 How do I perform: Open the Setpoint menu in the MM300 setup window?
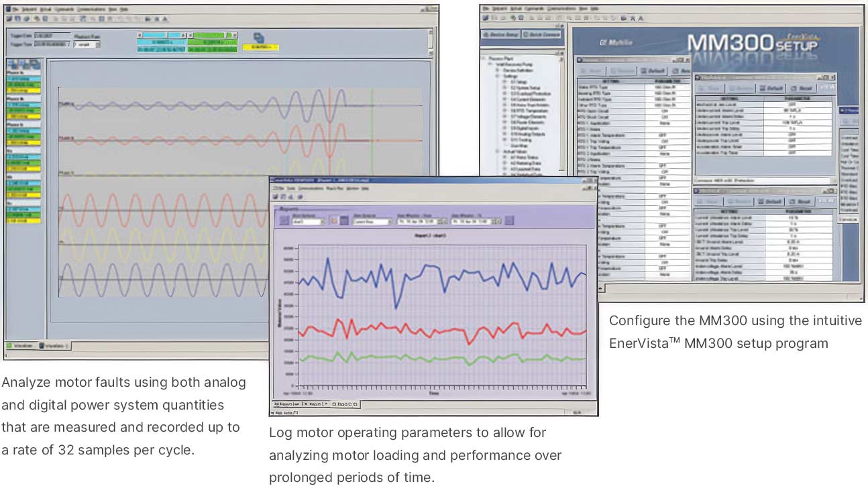pos(500,9)
